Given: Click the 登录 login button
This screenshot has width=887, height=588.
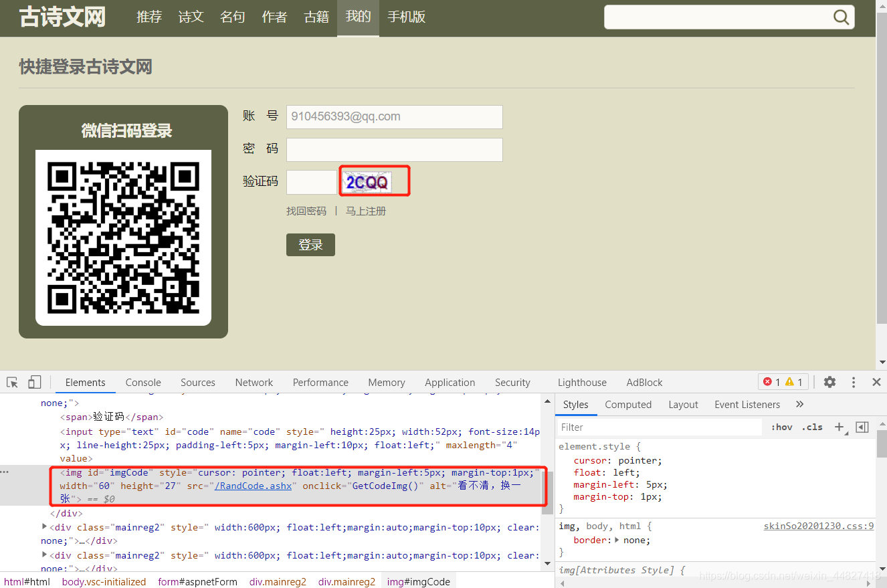Looking at the screenshot, I should tap(310, 245).
